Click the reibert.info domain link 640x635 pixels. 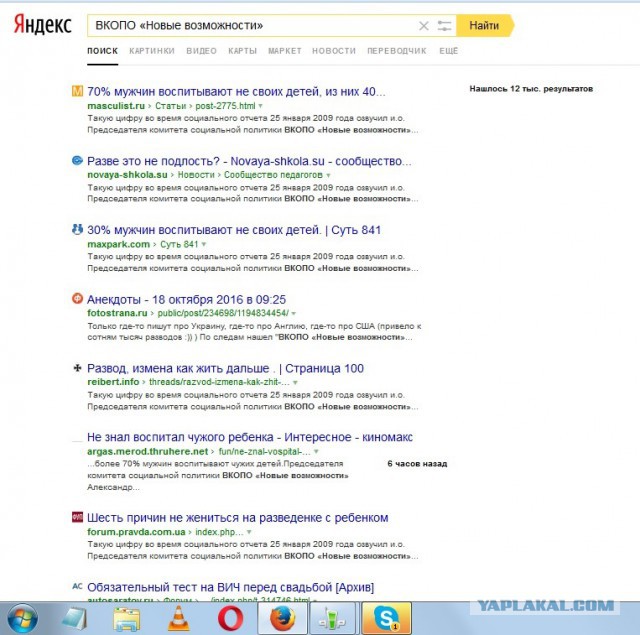click(113, 382)
